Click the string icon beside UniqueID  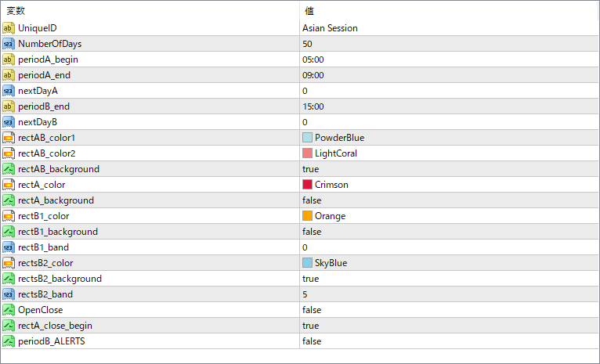tap(9, 28)
